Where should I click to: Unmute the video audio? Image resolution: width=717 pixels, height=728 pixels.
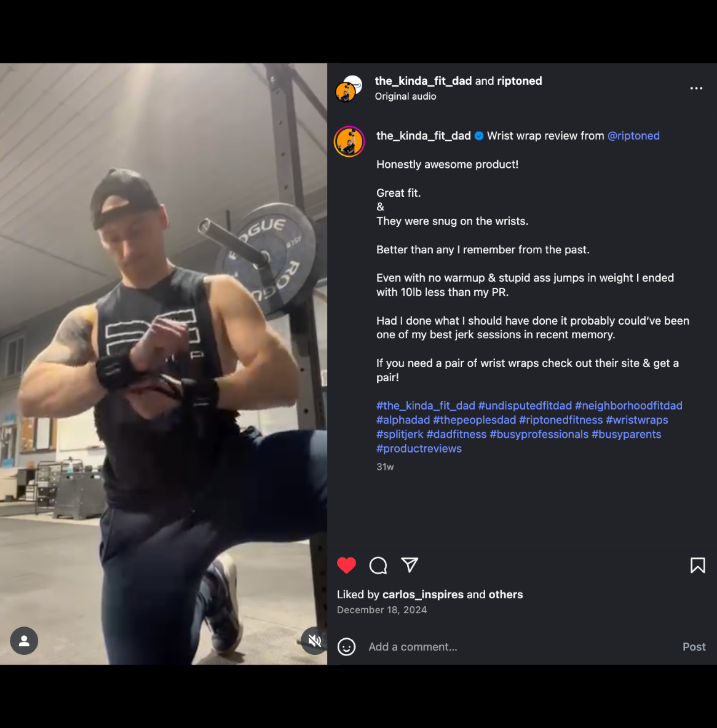(315, 641)
